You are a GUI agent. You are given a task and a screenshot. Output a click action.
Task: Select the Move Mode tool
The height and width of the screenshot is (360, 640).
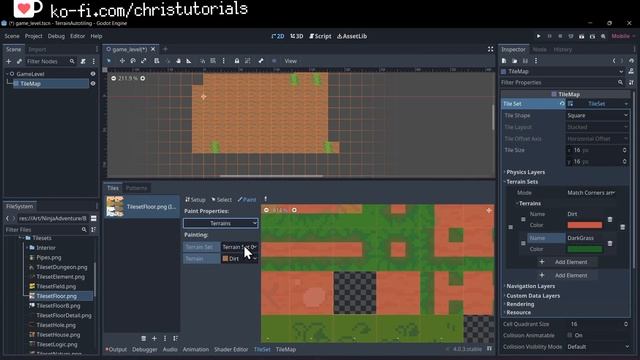(x=122, y=61)
